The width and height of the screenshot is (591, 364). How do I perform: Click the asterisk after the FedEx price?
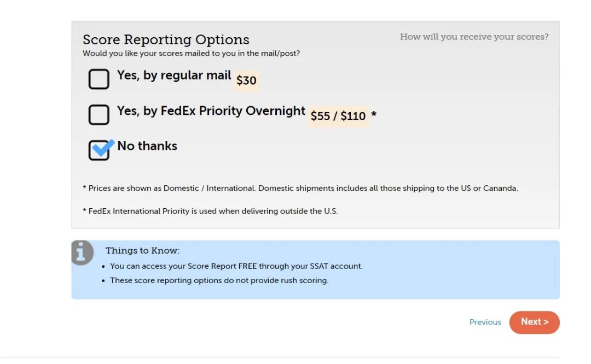374,114
